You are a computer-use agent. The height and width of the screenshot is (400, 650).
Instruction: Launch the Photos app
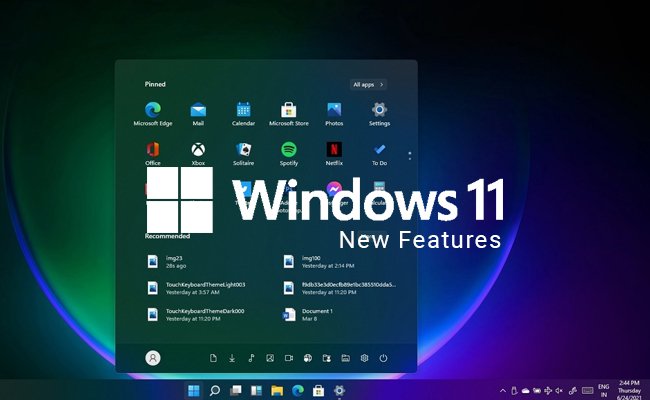(334, 111)
